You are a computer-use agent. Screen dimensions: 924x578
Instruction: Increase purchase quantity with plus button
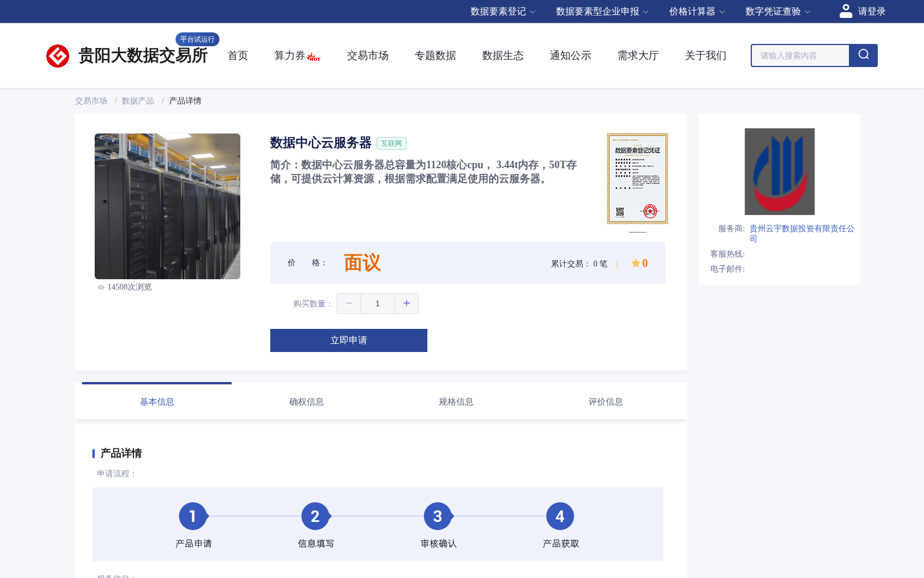[x=407, y=303]
